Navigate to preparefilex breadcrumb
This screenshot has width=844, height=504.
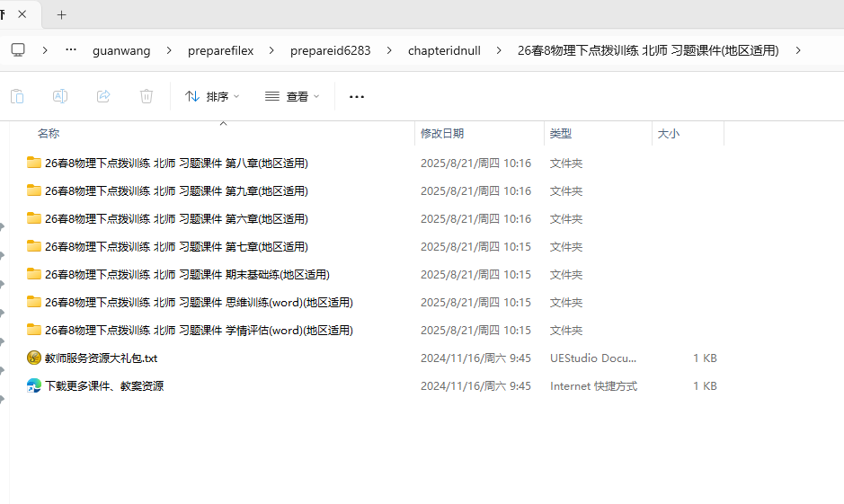point(221,50)
